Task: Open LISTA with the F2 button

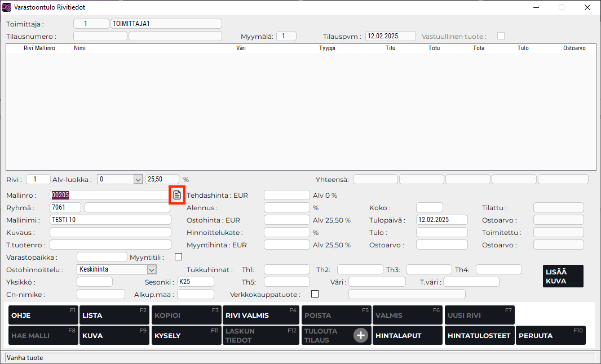Action: pyautogui.click(x=114, y=315)
